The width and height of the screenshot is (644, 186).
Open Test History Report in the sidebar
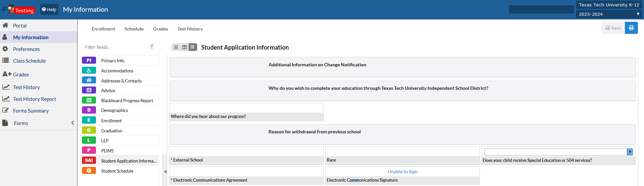click(35, 99)
